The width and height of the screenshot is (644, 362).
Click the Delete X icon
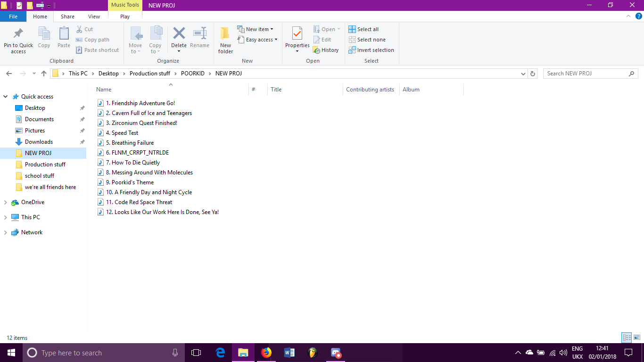[x=179, y=34]
